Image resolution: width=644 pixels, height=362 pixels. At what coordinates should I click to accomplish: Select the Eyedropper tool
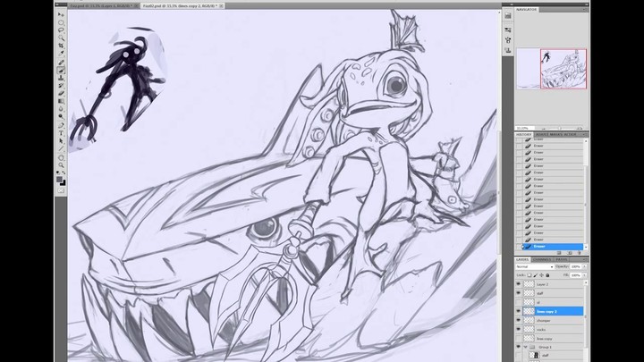tap(61, 54)
